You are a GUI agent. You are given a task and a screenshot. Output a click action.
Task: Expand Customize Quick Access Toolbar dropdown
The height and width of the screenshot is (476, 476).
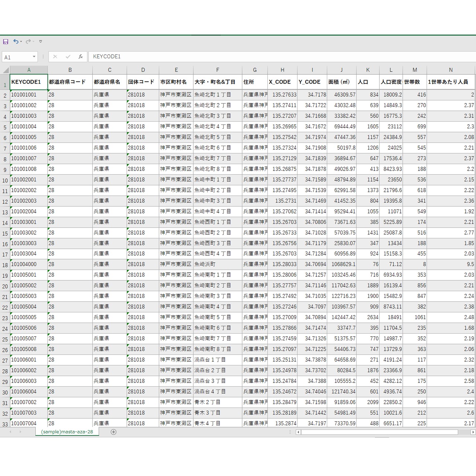coord(41,42)
